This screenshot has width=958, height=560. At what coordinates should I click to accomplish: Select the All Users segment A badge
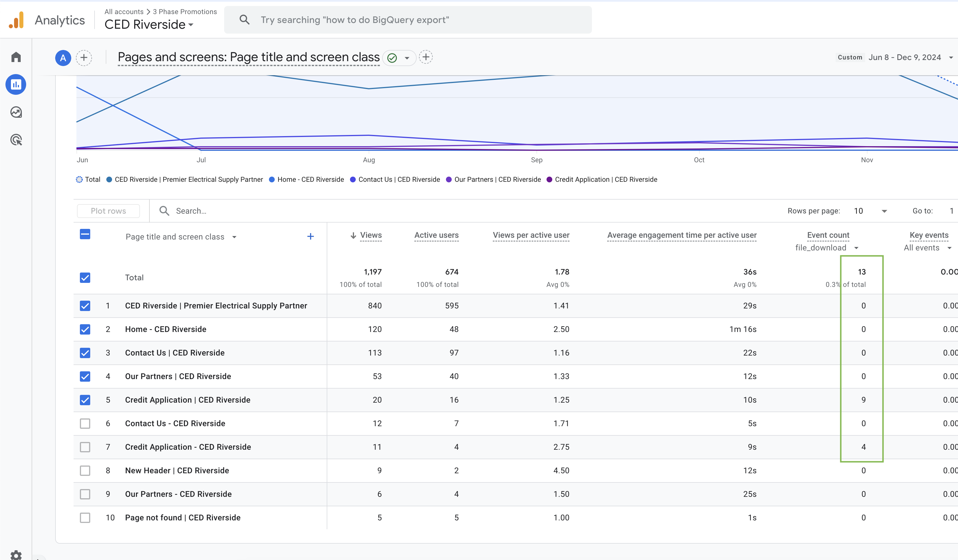coord(63,58)
